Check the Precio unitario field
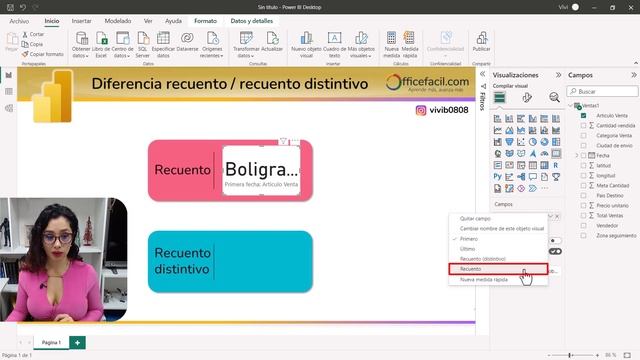640x360 pixels. pos(583,205)
